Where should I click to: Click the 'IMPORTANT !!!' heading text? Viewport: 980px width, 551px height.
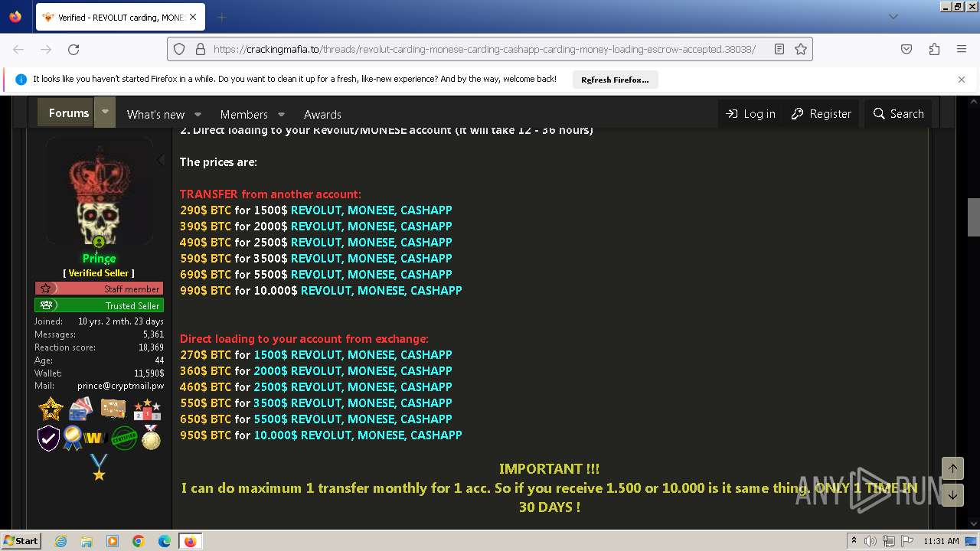coord(549,469)
